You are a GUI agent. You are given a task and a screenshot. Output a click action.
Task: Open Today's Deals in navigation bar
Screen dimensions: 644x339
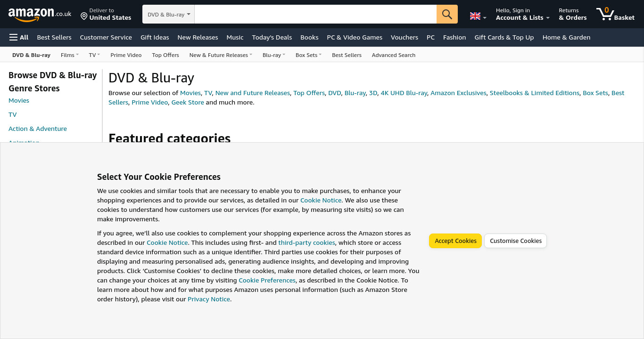(x=272, y=37)
